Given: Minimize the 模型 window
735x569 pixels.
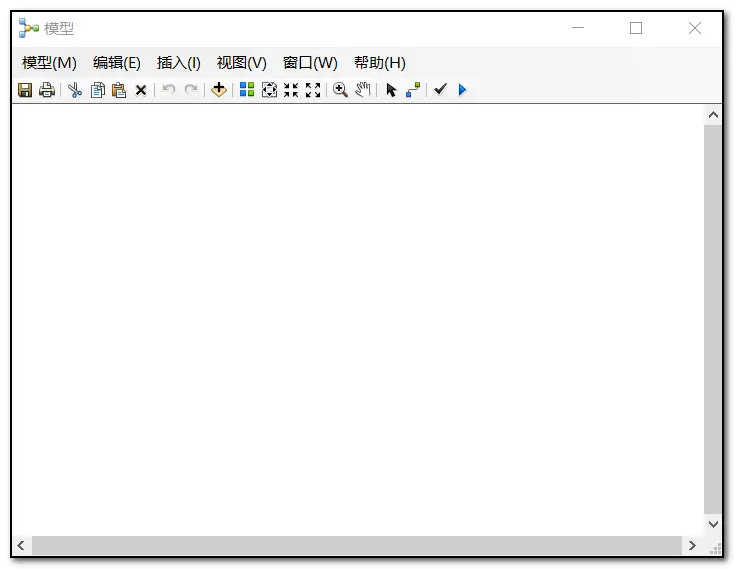Looking at the screenshot, I should pyautogui.click(x=578, y=28).
